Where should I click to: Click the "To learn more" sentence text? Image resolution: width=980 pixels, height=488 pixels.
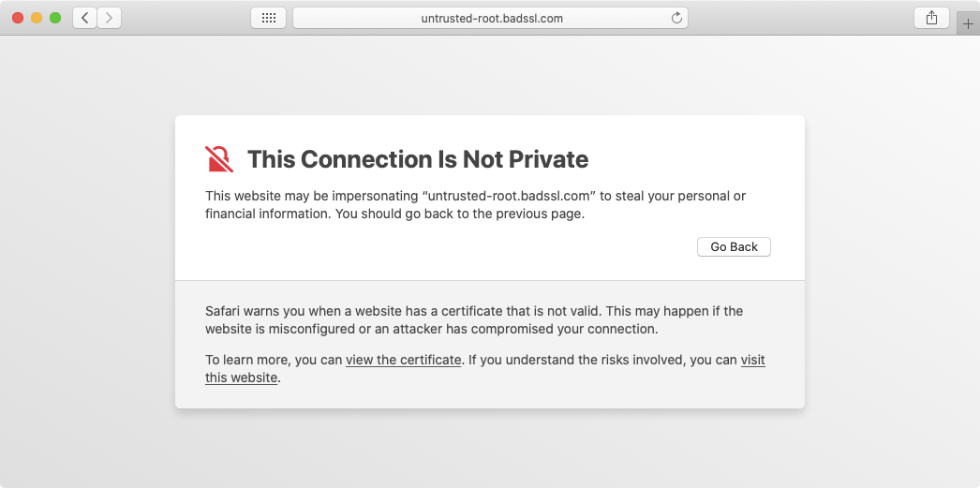(274, 360)
